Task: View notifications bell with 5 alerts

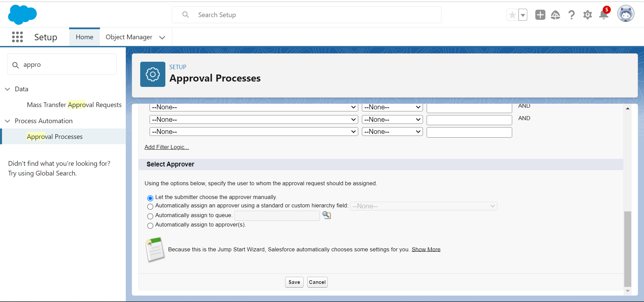Action: click(x=604, y=14)
